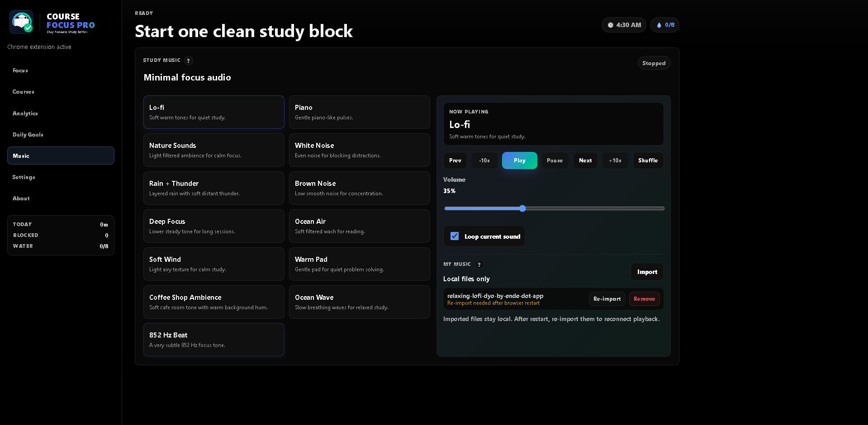The image size is (868, 425).
Task: Choose the White Noise card
Action: click(x=360, y=150)
